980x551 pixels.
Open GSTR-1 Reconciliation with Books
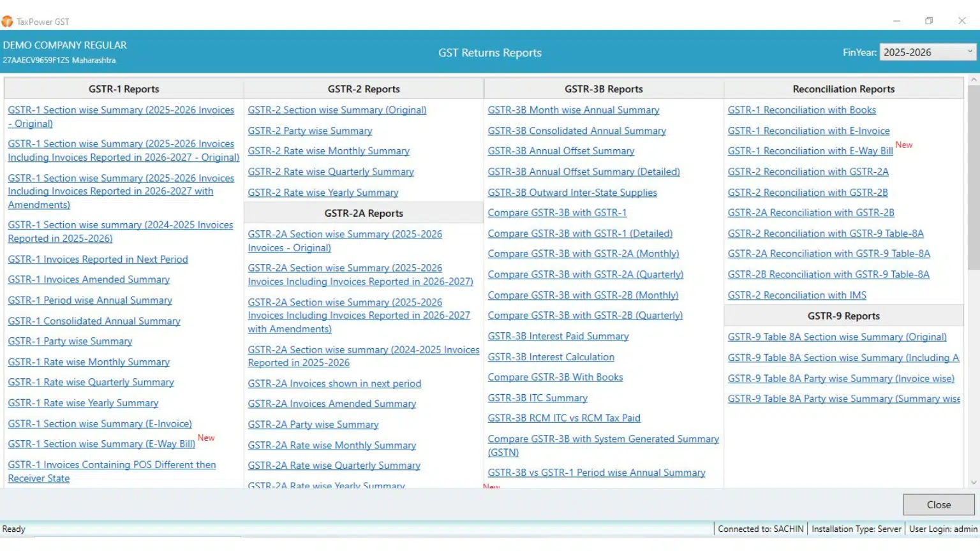click(802, 110)
